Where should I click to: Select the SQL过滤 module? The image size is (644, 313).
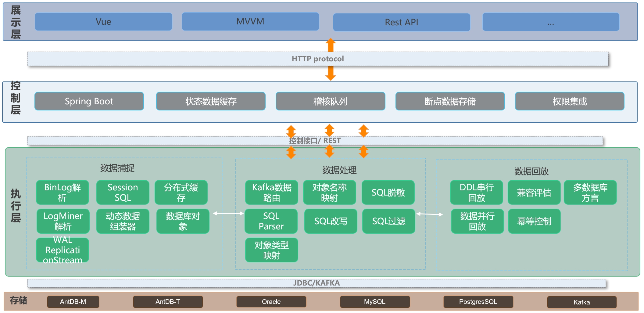point(389,221)
